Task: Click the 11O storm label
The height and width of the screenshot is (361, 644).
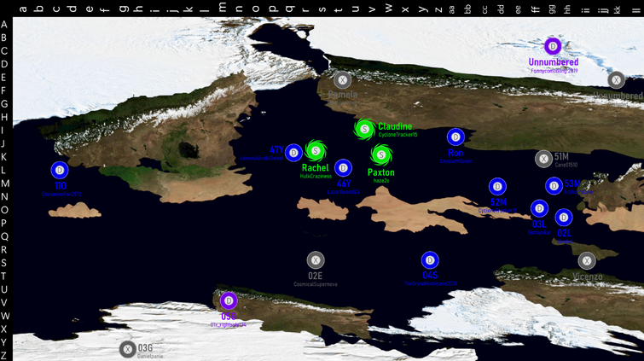Action: pos(60,186)
